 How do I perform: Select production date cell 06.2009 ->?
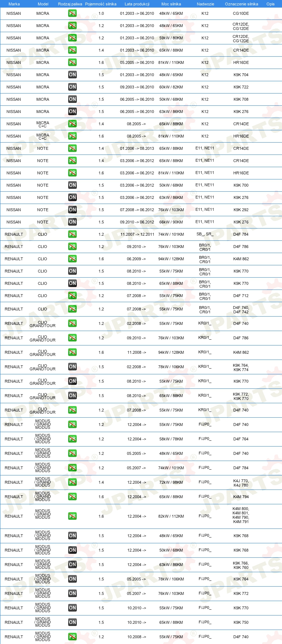[x=137, y=259]
